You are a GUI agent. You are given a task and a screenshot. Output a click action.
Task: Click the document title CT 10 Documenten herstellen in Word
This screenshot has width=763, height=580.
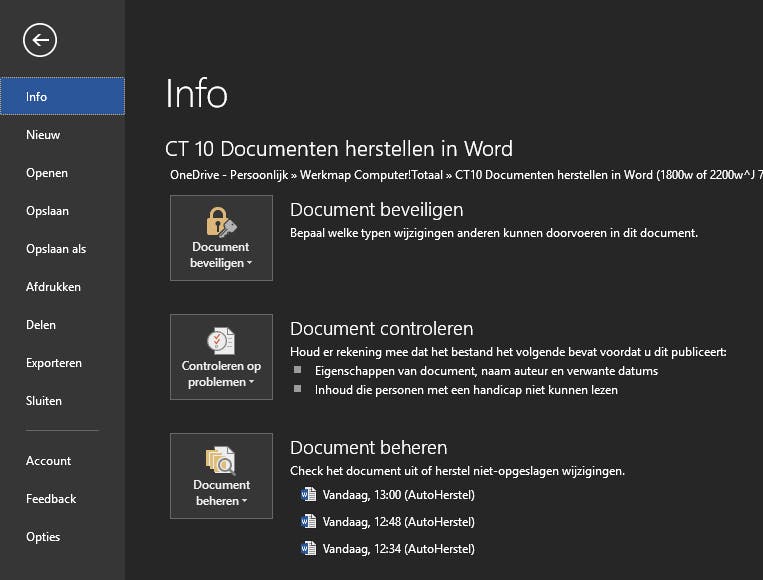[339, 149]
